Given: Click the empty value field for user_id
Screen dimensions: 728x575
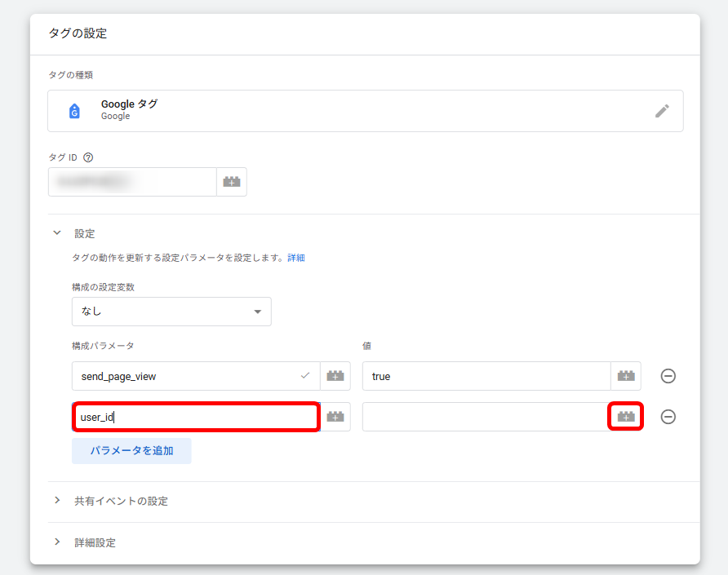Looking at the screenshot, I should click(486, 417).
